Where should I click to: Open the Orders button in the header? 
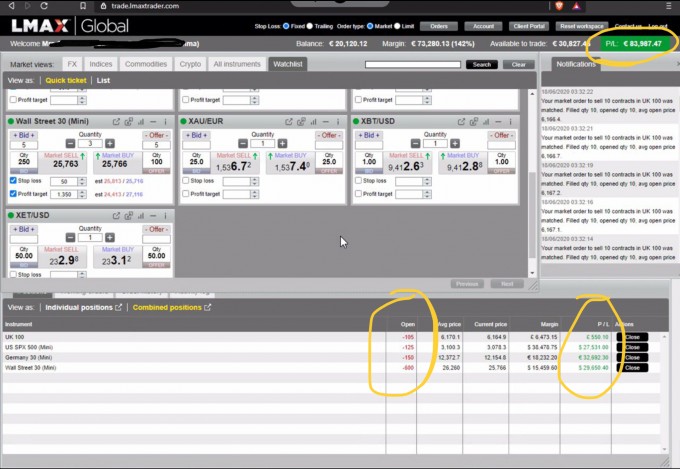tap(439, 26)
